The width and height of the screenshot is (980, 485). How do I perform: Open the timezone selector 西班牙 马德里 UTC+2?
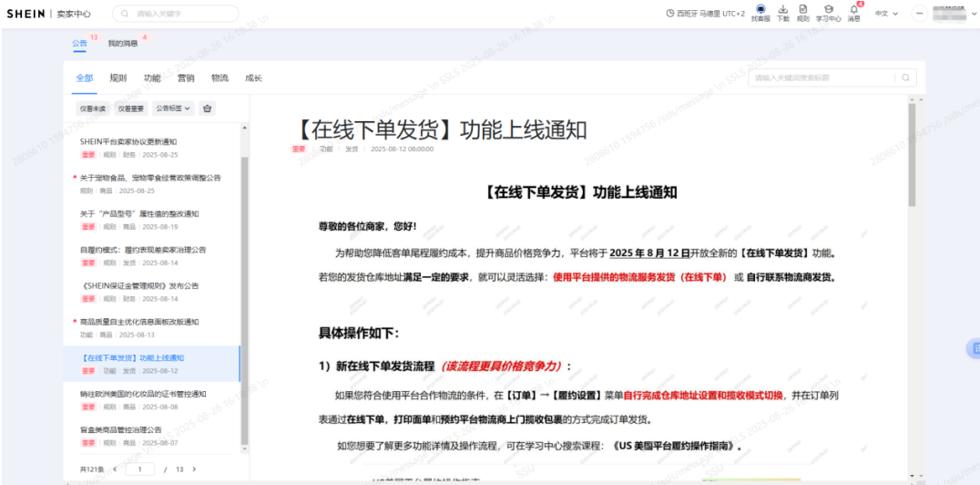tap(706, 14)
